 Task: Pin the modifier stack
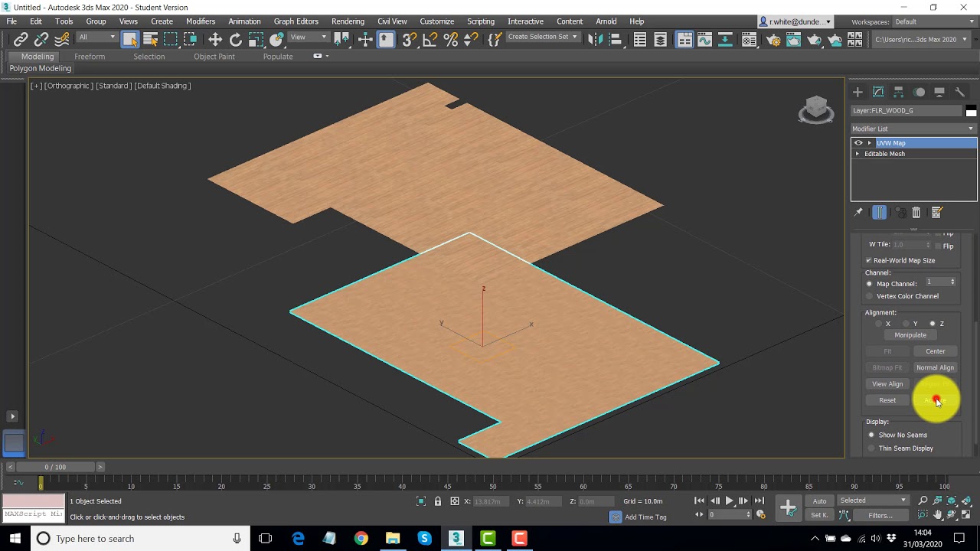(x=858, y=213)
